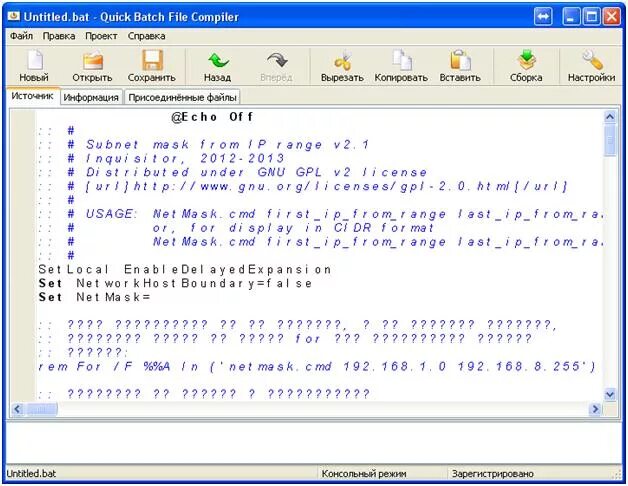Viewport: 628px width, 486px height.
Task: Open Настройки settings wrench icon
Action: pyautogui.click(x=592, y=66)
